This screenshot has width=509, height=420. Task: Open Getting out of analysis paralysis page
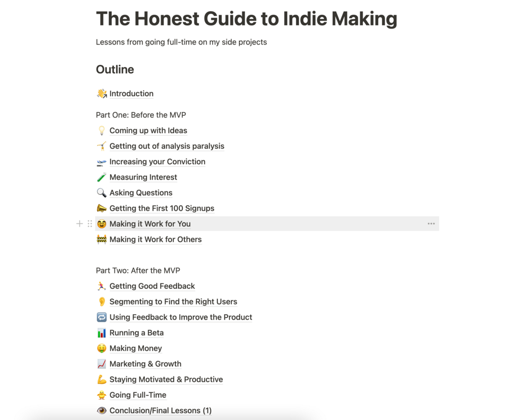pyautogui.click(x=167, y=146)
